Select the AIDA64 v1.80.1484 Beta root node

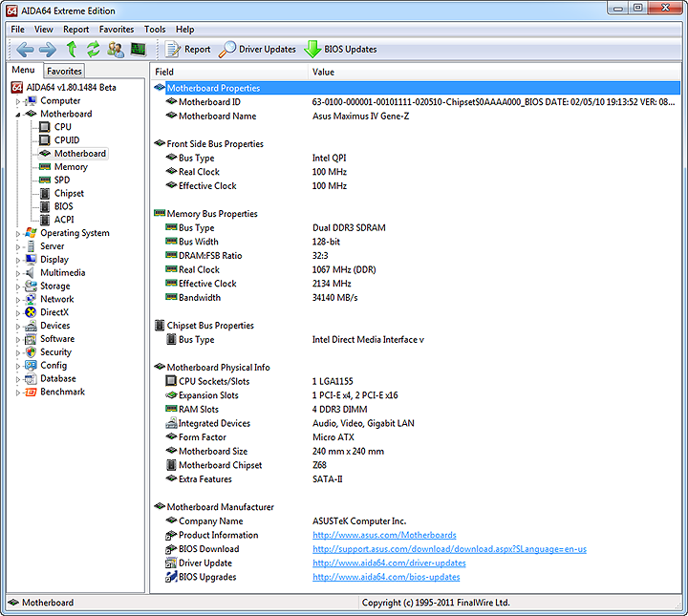pyautogui.click(x=64, y=87)
